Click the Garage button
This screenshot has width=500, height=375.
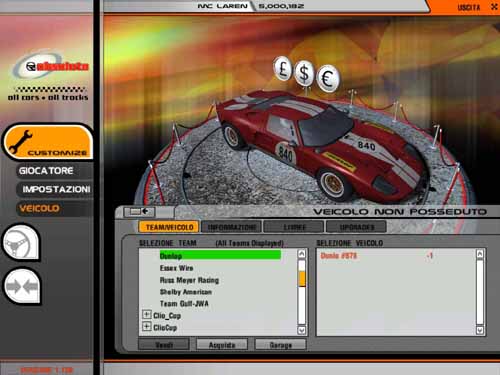coord(280,345)
